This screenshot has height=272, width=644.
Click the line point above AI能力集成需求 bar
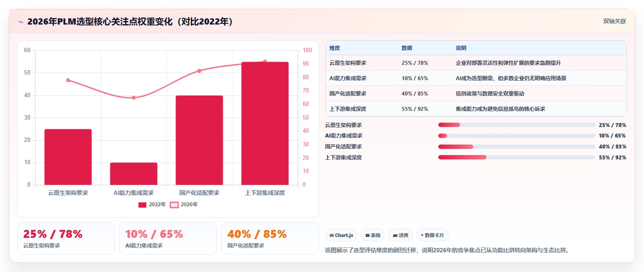click(134, 98)
